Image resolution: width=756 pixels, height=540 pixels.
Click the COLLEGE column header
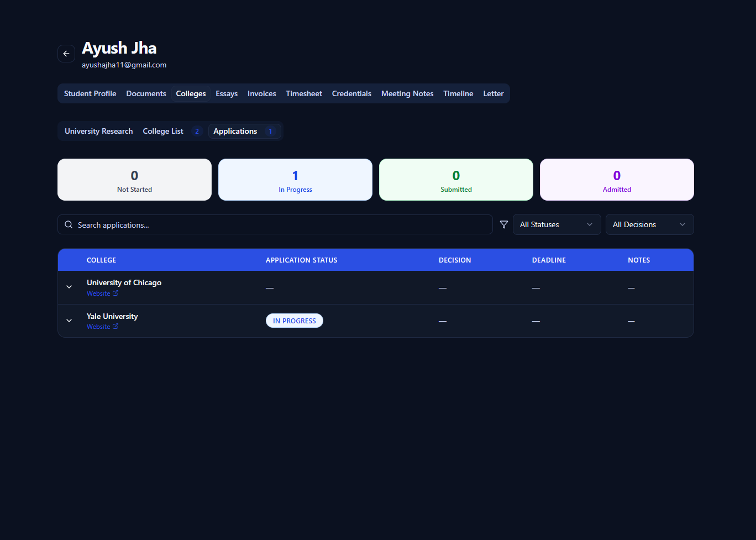click(101, 260)
